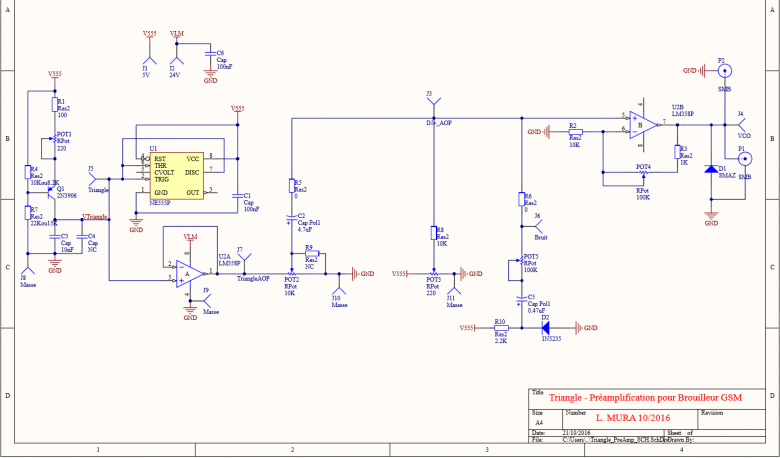This screenshot has width=780, height=458.
Task: Select the NE555P timer chip U1
Action: 177,176
